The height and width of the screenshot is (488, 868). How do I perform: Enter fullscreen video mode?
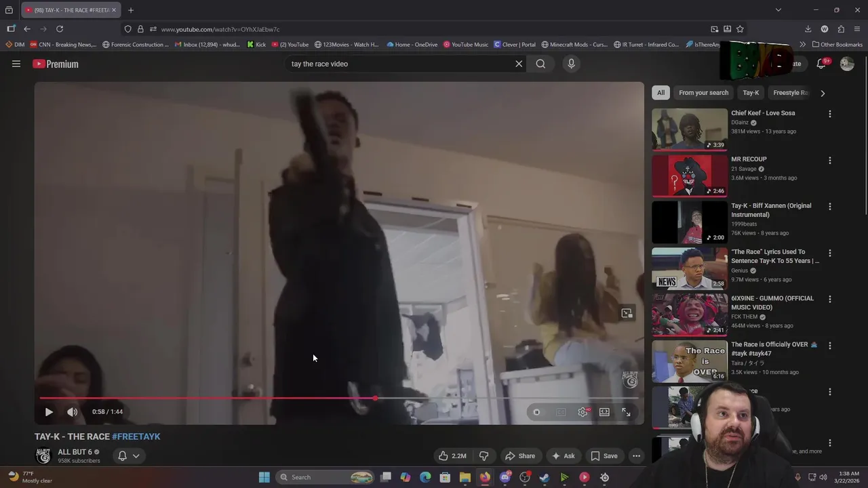click(x=626, y=412)
